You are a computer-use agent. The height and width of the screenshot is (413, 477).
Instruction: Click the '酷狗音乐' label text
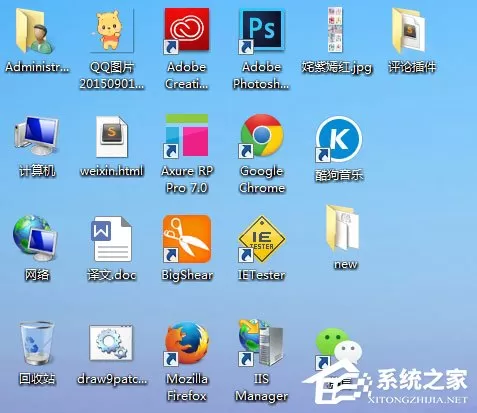point(339,175)
